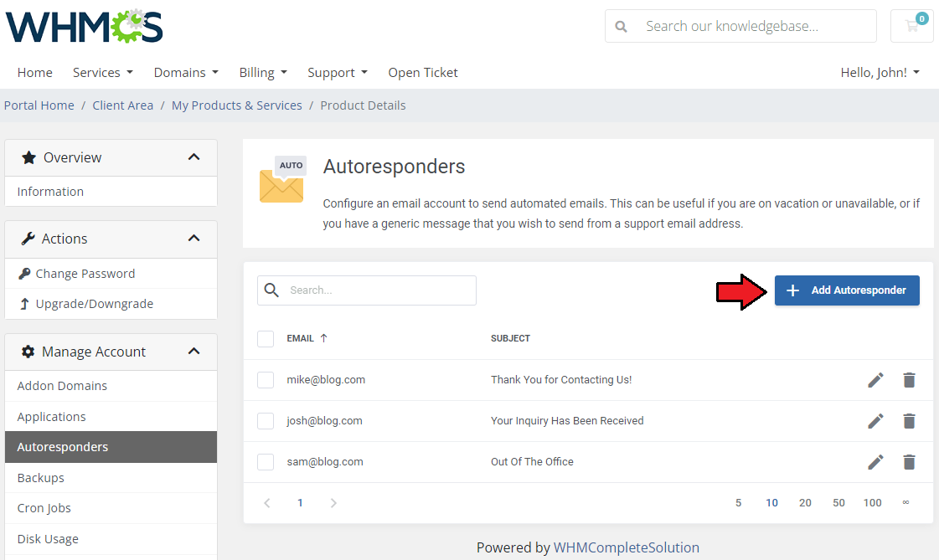Show 50 entries per page
The height and width of the screenshot is (560, 939).
[838, 503]
